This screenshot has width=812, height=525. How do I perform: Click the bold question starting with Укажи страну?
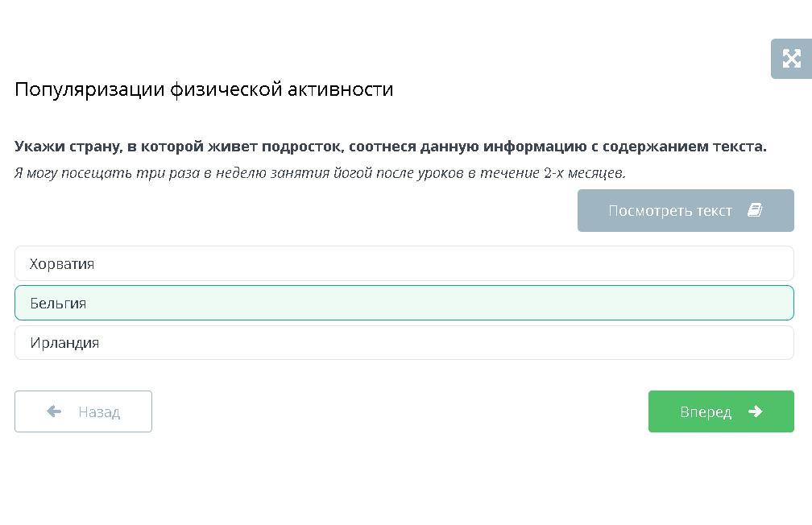(390, 147)
